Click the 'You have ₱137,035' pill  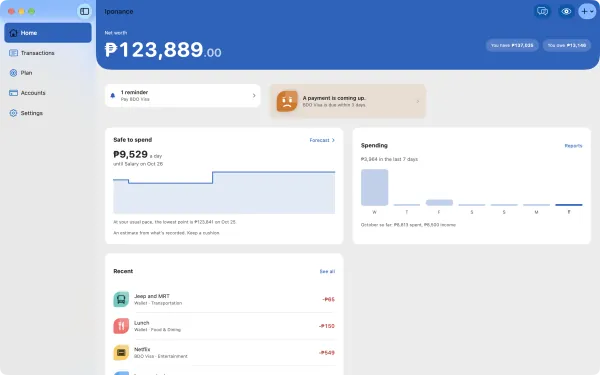click(x=512, y=45)
